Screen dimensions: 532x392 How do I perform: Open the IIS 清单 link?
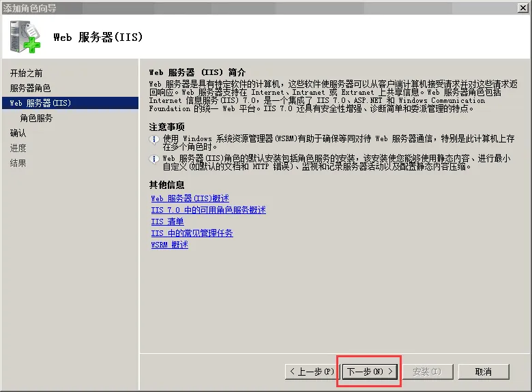pyautogui.click(x=167, y=222)
